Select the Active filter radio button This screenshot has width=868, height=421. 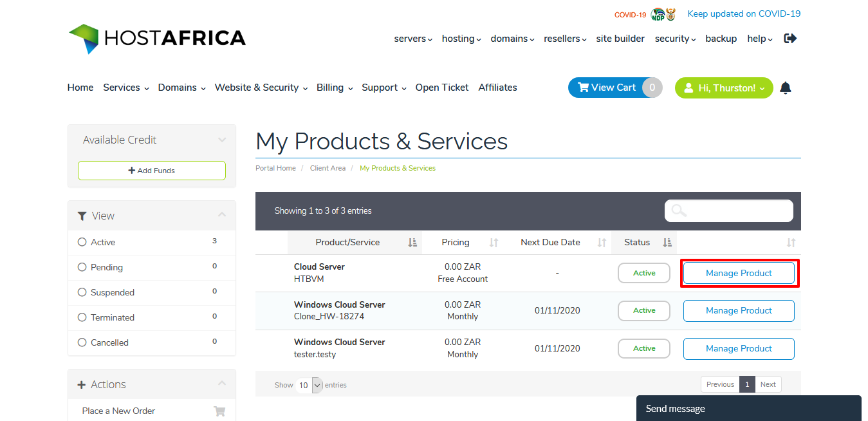pyautogui.click(x=82, y=242)
